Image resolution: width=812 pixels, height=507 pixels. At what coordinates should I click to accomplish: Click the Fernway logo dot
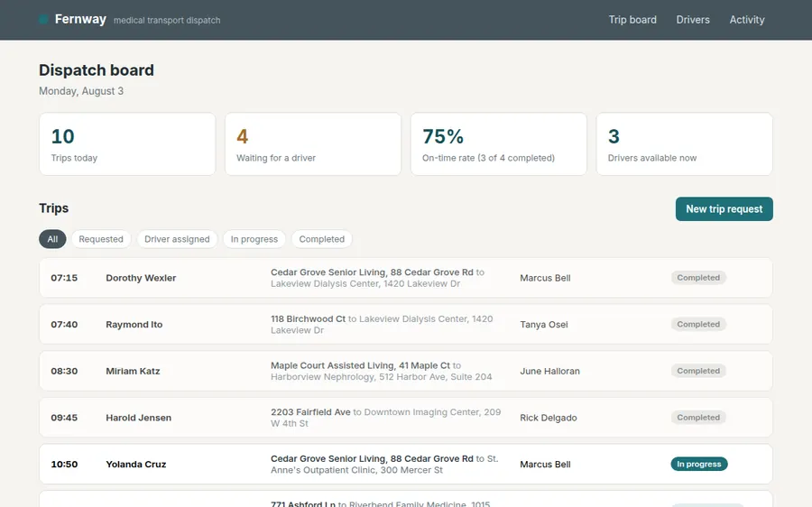point(43,20)
